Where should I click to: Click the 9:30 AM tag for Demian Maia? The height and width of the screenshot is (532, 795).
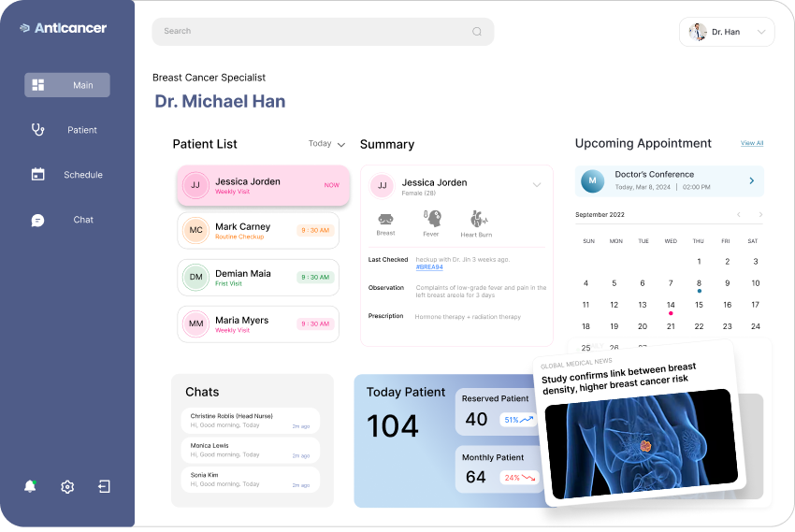315,277
